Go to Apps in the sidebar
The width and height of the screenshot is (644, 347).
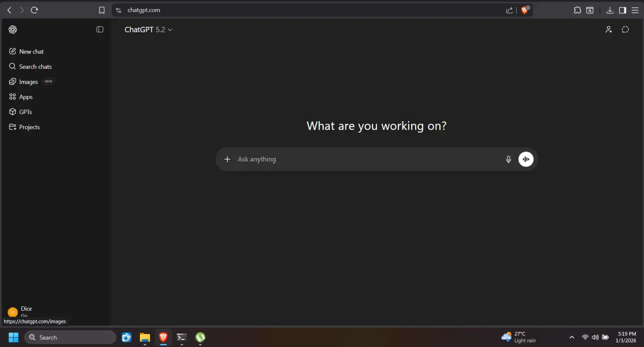click(55, 97)
